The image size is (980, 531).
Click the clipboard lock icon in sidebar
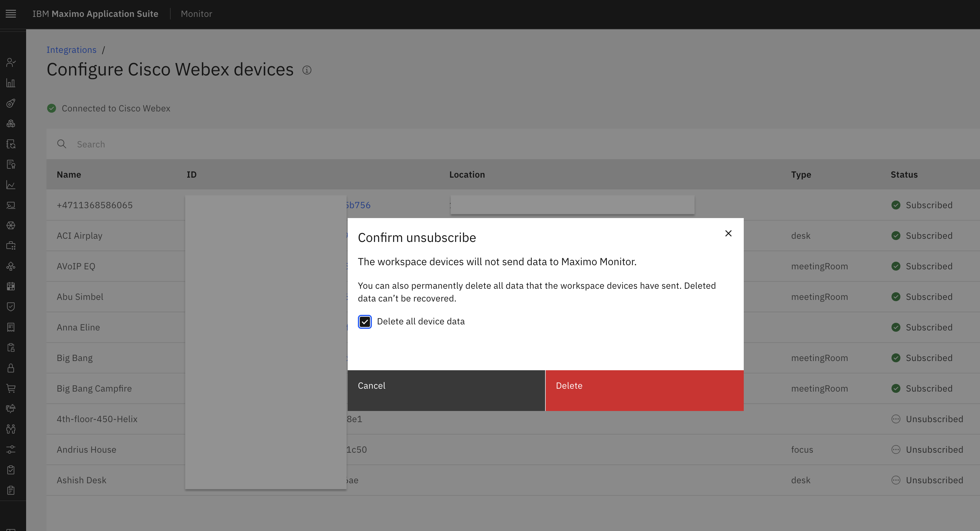point(11,348)
